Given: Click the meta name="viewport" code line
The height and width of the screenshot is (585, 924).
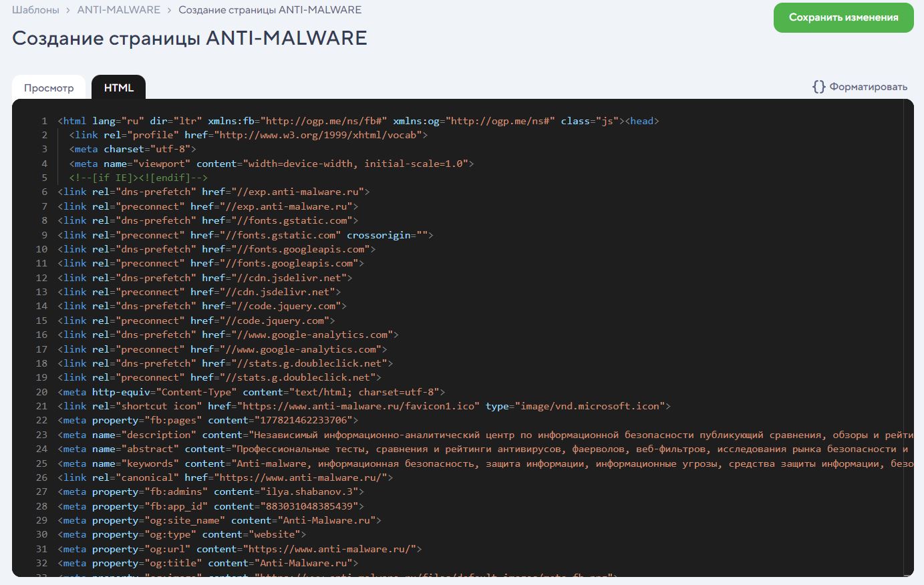Looking at the screenshot, I should tap(271, 164).
